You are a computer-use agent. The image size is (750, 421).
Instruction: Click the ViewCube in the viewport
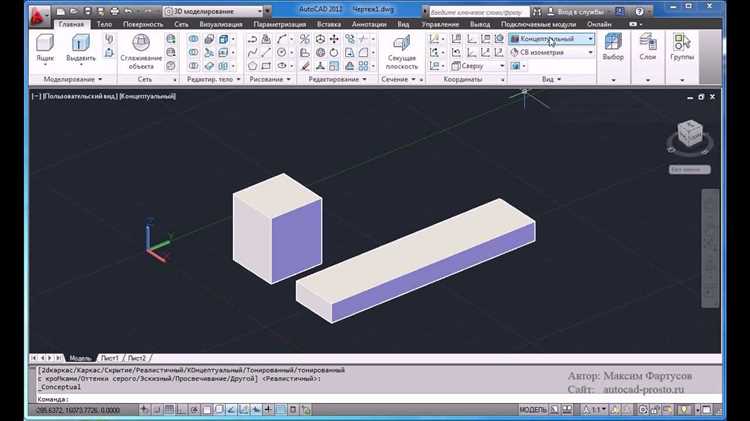coord(690,133)
